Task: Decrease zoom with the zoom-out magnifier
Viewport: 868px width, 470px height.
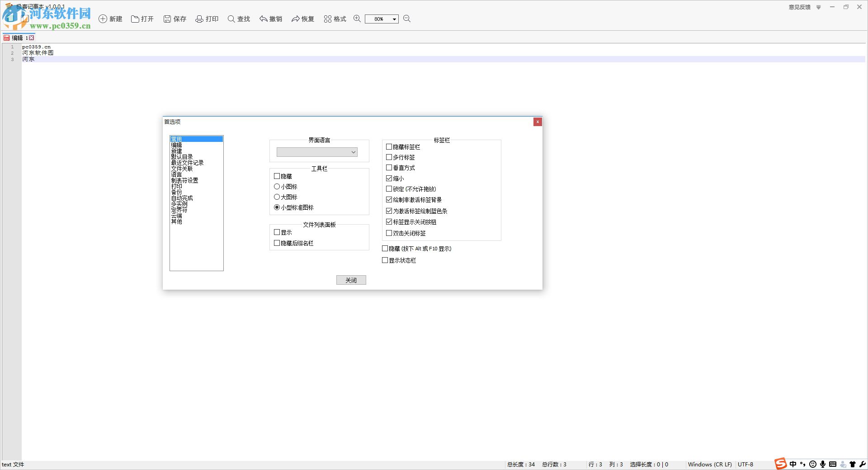Action: [406, 19]
